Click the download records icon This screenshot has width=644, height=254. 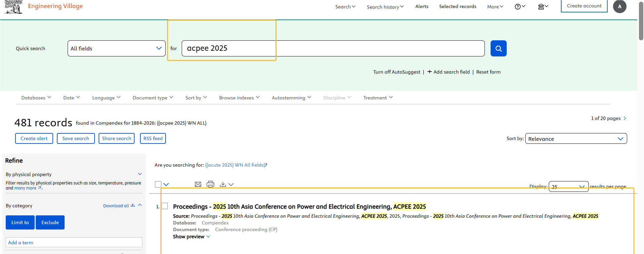pyautogui.click(x=223, y=184)
